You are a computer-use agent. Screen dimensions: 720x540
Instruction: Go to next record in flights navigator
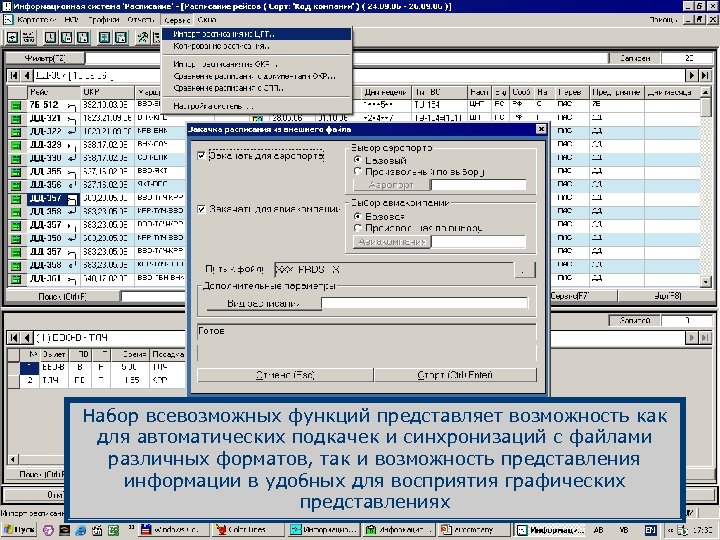[x=692, y=75]
